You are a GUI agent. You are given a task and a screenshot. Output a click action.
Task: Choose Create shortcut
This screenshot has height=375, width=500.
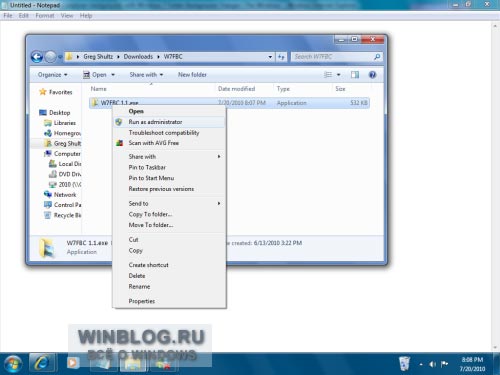click(169, 265)
